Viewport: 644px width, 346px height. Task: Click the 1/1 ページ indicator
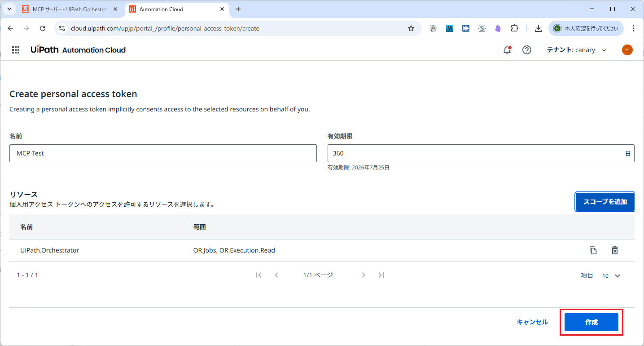tap(318, 275)
